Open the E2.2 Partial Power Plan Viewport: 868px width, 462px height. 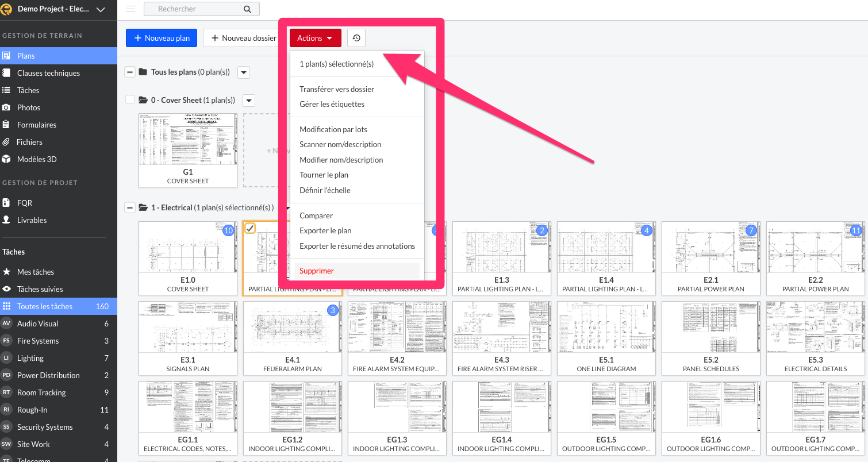pos(816,259)
